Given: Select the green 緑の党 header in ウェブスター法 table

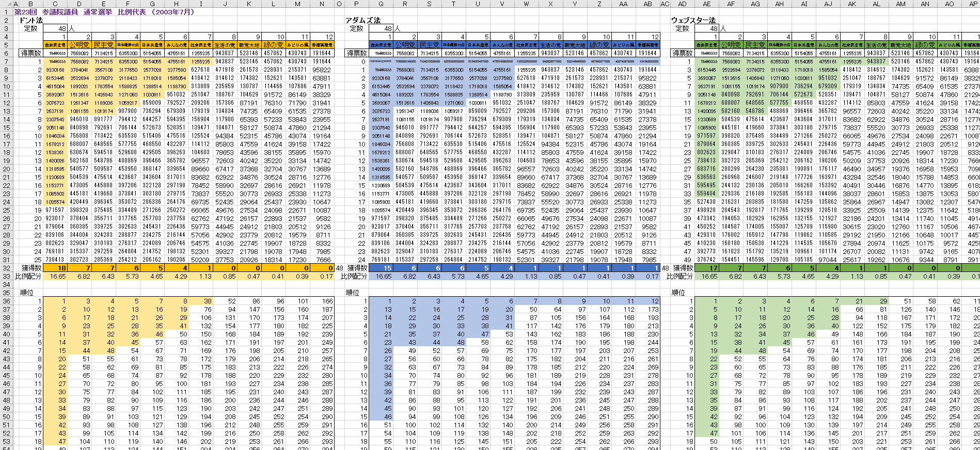Looking at the screenshot, I should [x=925, y=45].
